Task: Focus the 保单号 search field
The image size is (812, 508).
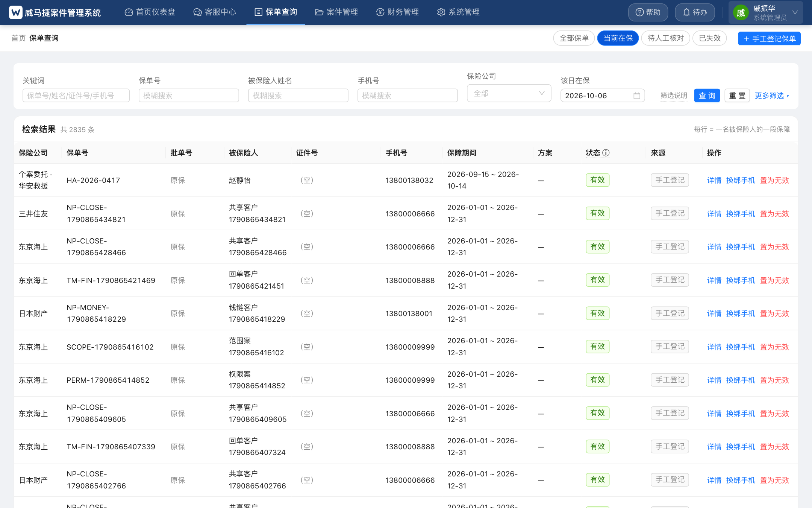Action: (x=189, y=96)
